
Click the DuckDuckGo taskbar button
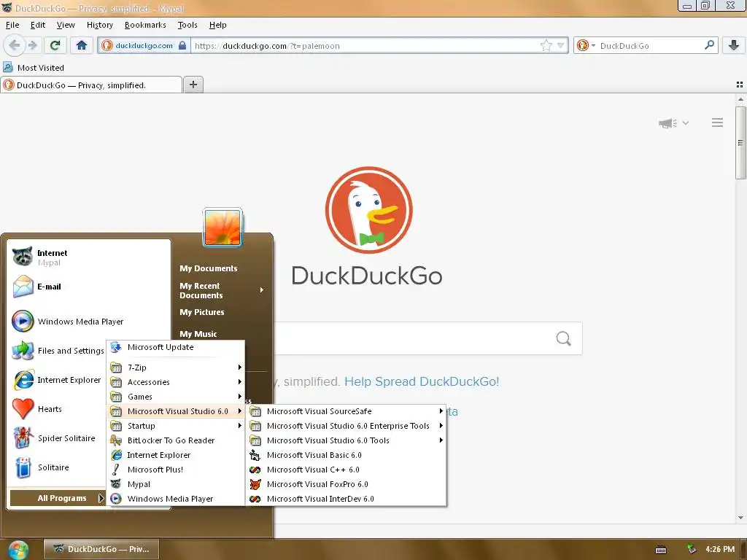101,549
